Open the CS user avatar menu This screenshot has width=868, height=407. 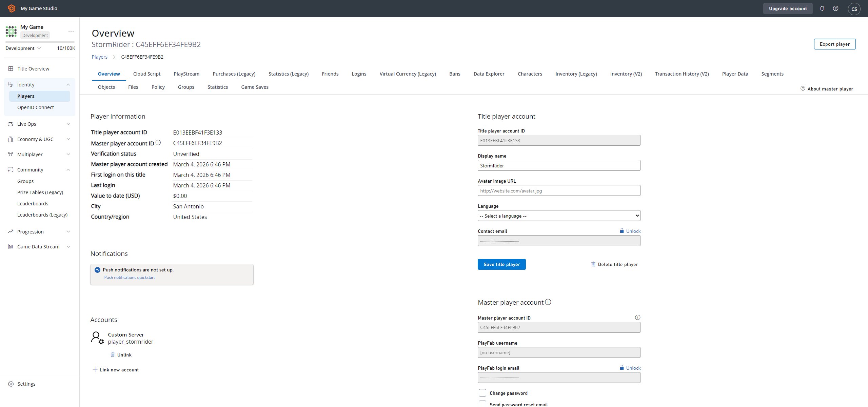click(x=854, y=9)
